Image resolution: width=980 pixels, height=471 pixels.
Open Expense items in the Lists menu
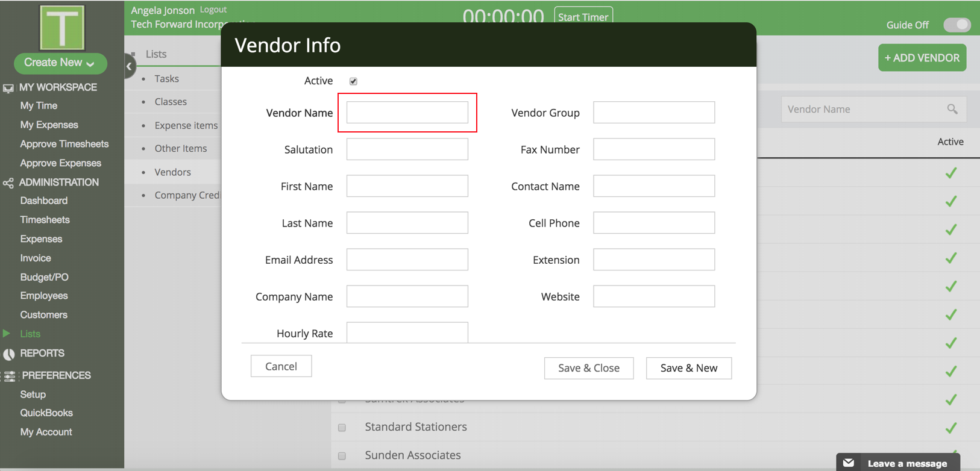point(186,125)
